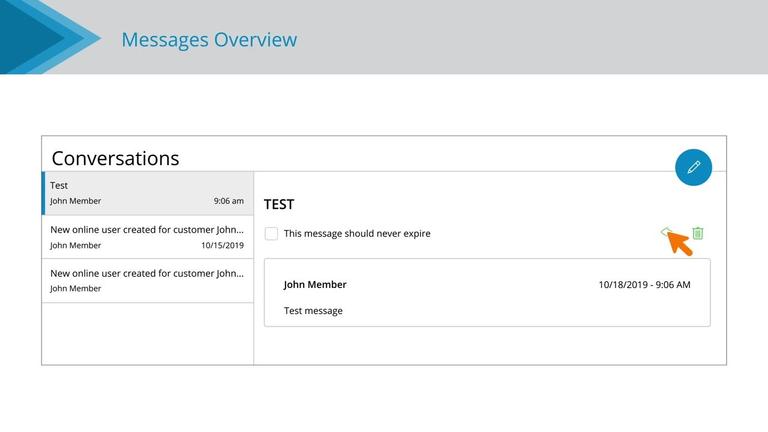Open the new online user conversation dated 10/15/2019
768x432 pixels.
point(148,237)
